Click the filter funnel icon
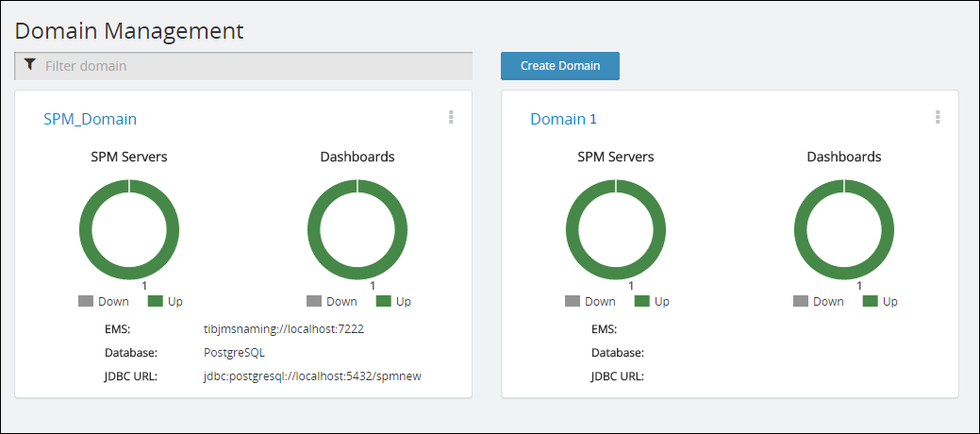 (x=29, y=64)
